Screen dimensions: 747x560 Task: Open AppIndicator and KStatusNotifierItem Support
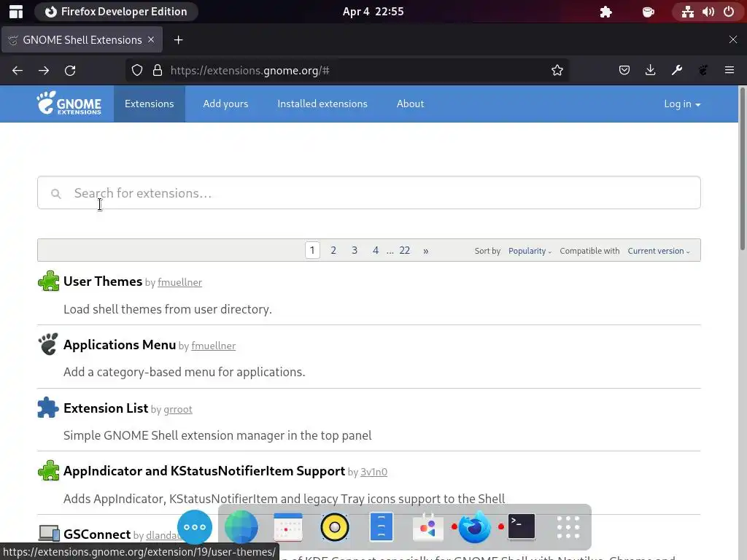click(204, 471)
